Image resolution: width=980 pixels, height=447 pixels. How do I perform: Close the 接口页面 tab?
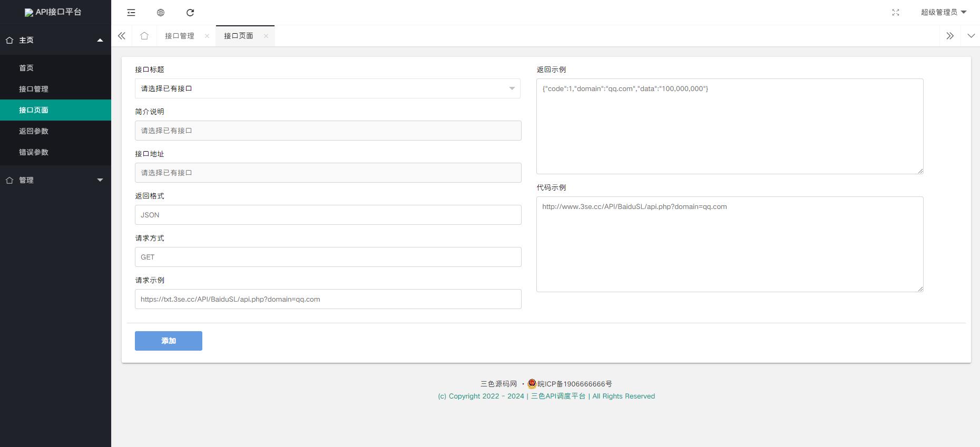pyautogui.click(x=266, y=36)
